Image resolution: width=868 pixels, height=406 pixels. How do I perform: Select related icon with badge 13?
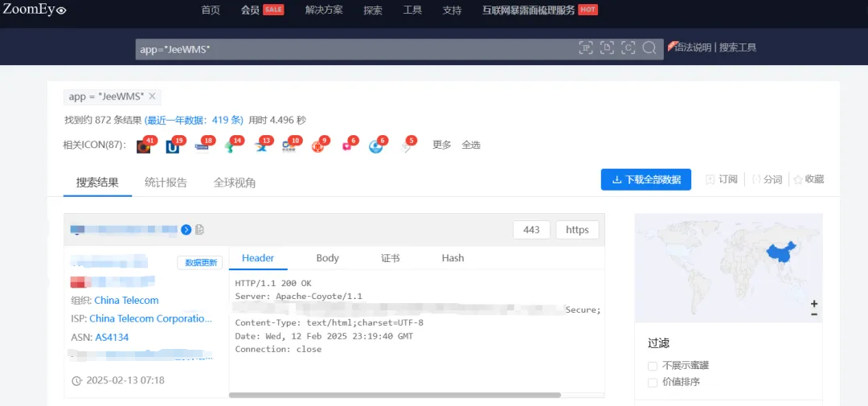[x=260, y=146]
